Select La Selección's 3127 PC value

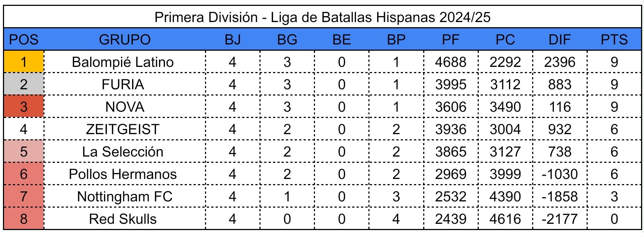click(x=505, y=152)
